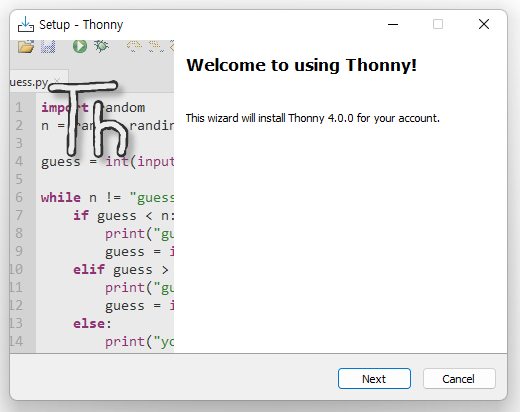Click the debug bug icon
The height and width of the screenshot is (412, 520).
click(x=101, y=46)
